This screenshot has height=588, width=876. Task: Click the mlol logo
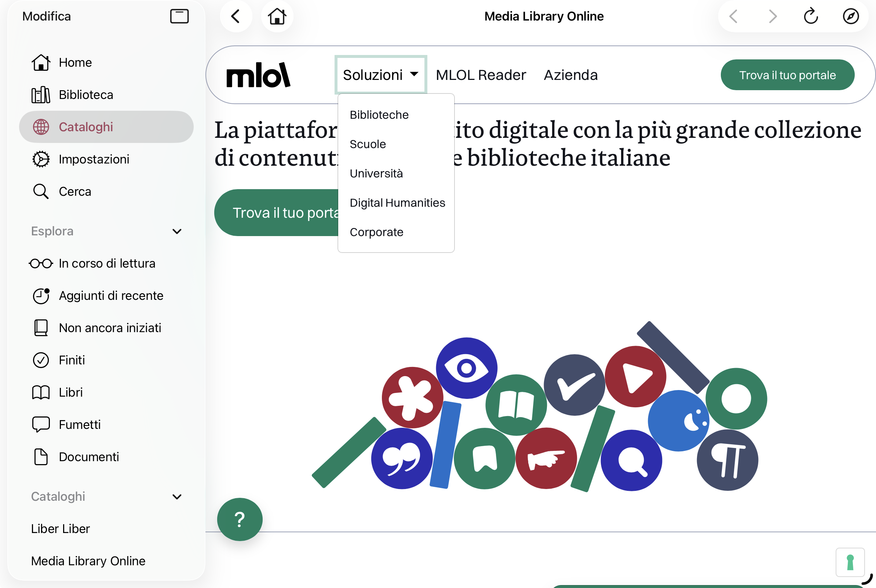(259, 75)
